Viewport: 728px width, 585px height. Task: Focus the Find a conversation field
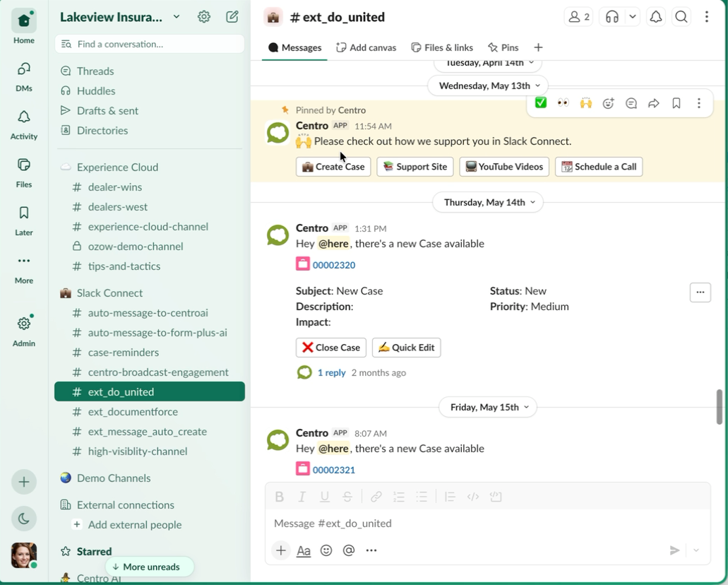pyautogui.click(x=150, y=44)
